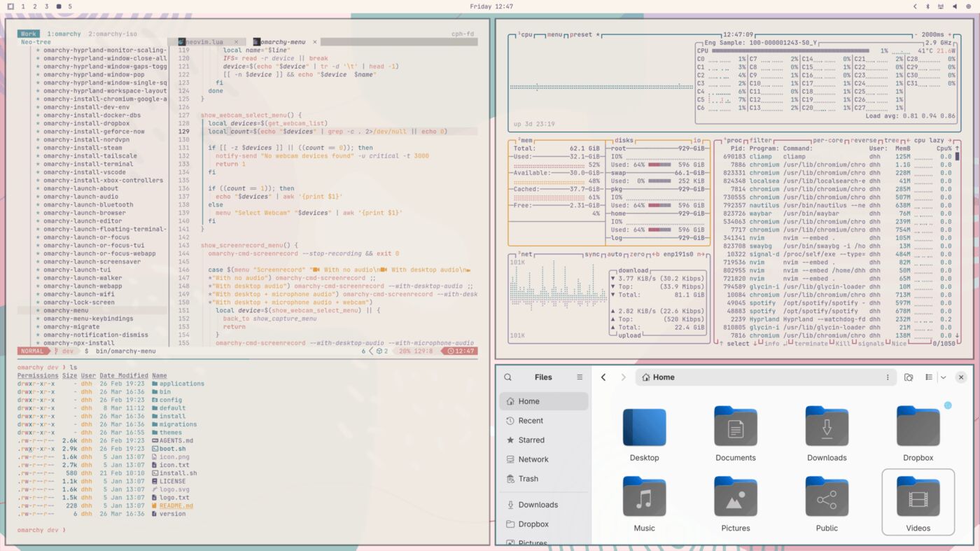The width and height of the screenshot is (980, 551).
Task: Click the Bluetooth icon in the top bar
Action: (x=928, y=6)
